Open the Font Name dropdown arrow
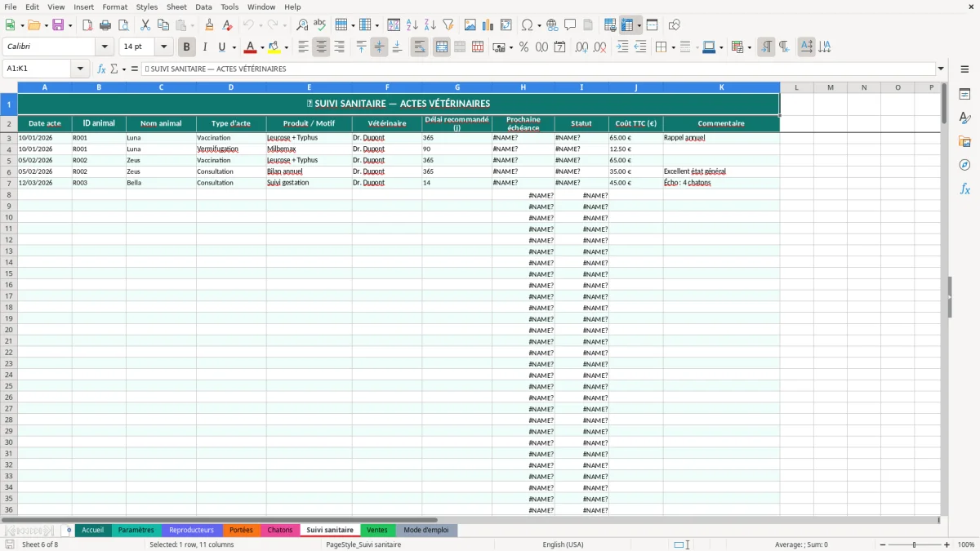The width and height of the screenshot is (980, 551). pos(105,47)
